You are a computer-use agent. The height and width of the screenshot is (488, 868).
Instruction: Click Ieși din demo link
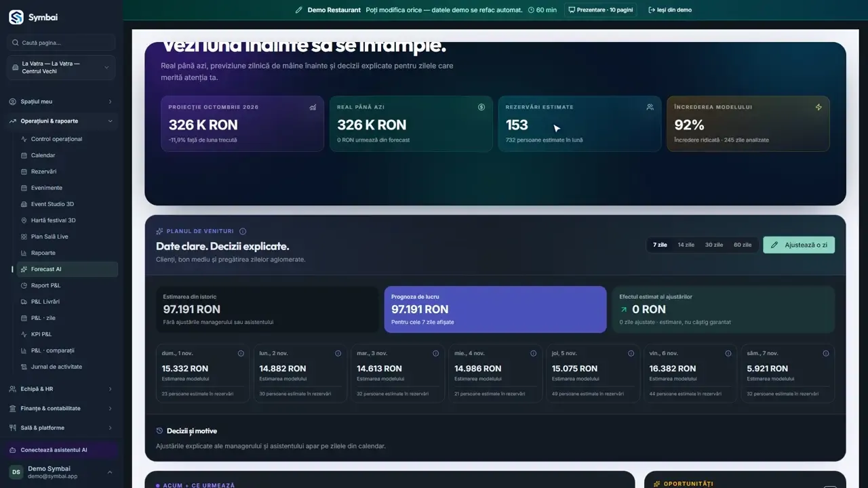[x=670, y=10]
